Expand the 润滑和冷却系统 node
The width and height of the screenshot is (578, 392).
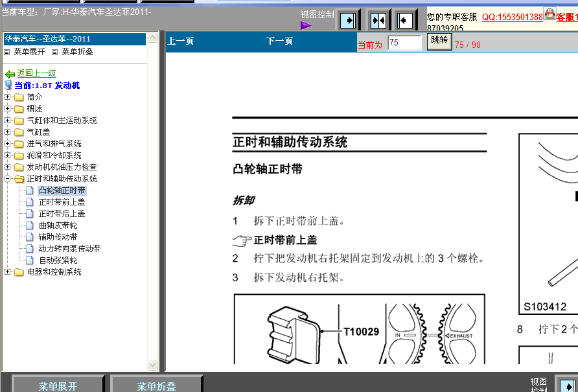pyautogui.click(x=7, y=156)
